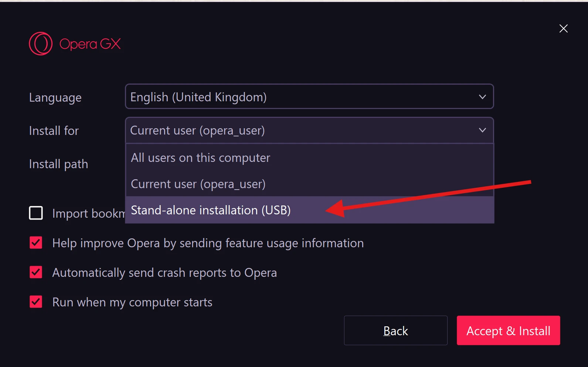The height and width of the screenshot is (367, 588).
Task: Click the Opera GX logo
Action: [75, 44]
